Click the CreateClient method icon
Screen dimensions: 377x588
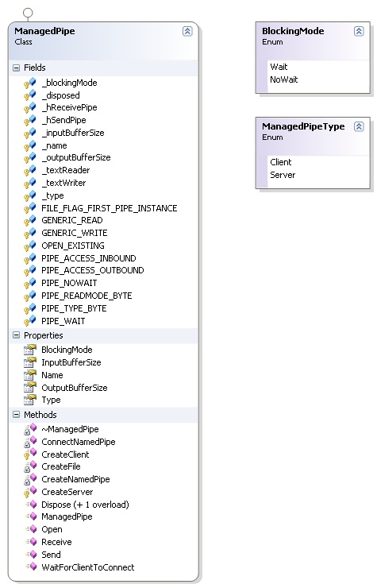[x=30, y=455]
